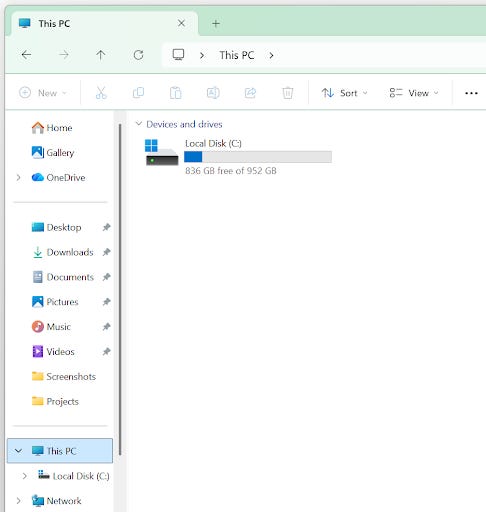Open the Sort dropdown
The image size is (486, 512).
tap(344, 93)
